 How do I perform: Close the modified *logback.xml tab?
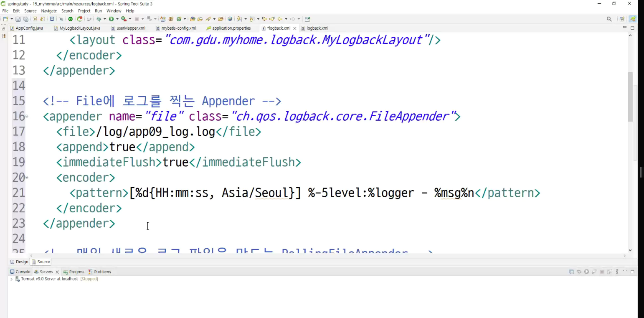coord(295,28)
